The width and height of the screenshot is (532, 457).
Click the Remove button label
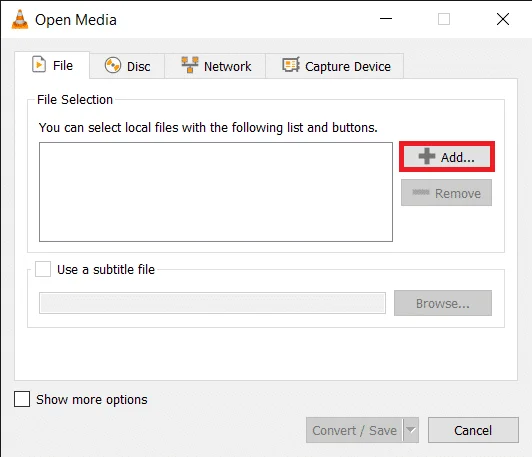(458, 193)
